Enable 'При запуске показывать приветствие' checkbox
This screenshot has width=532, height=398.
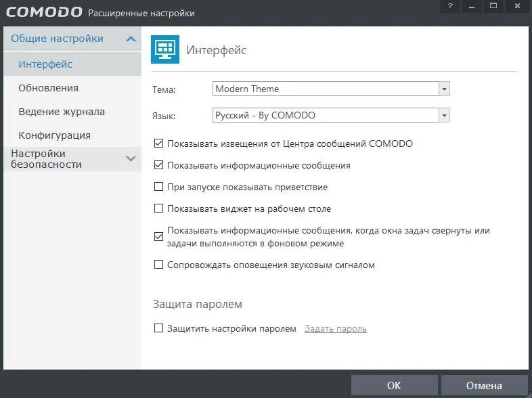[158, 187]
